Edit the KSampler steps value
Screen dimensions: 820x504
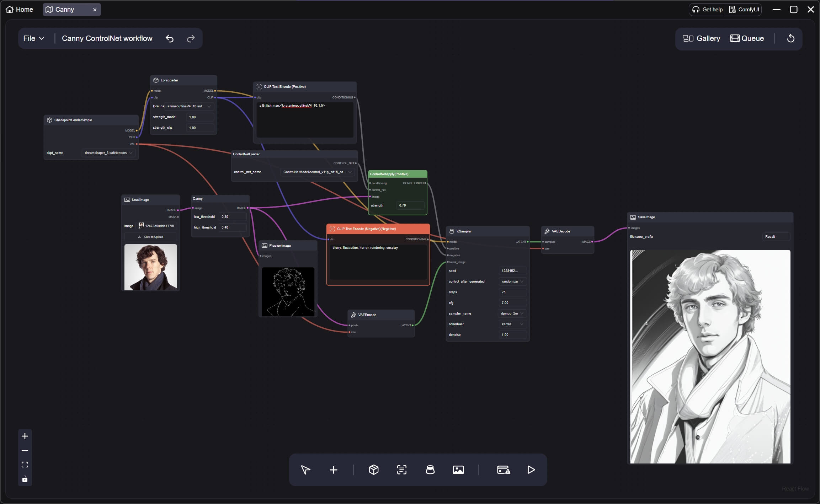pos(512,292)
